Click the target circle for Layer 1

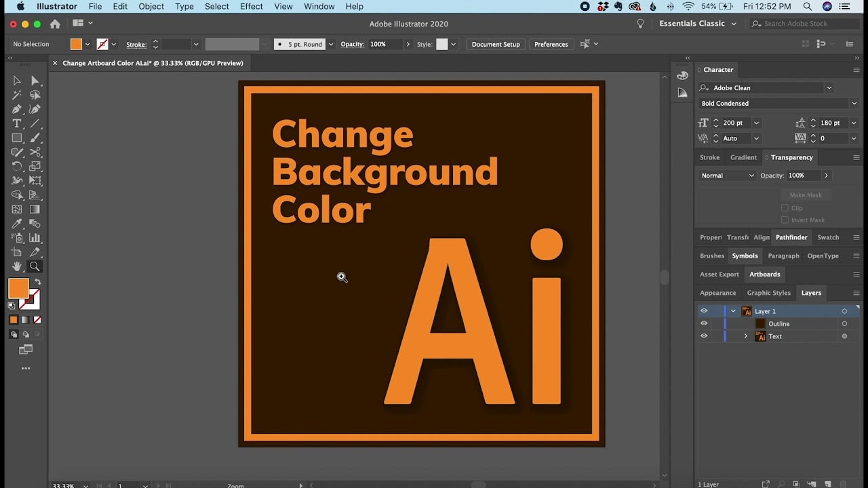tap(844, 311)
